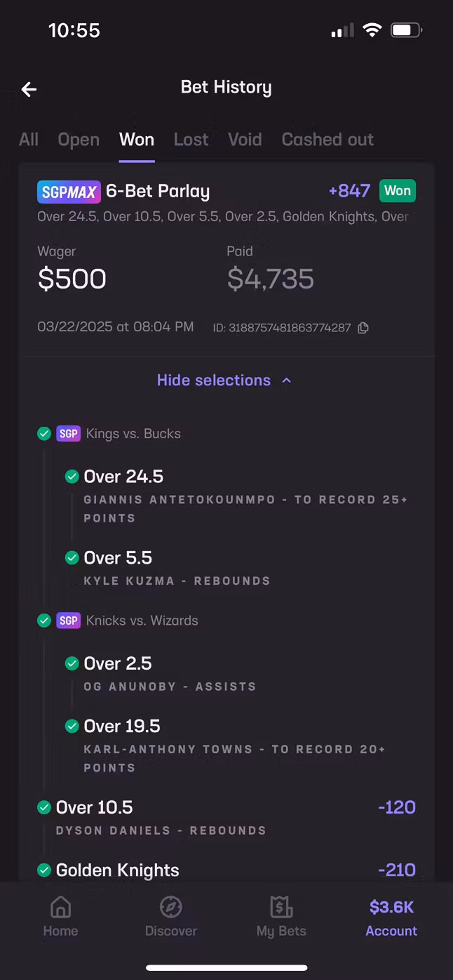Tap green checkmark beside Golden Knights

(x=44, y=870)
